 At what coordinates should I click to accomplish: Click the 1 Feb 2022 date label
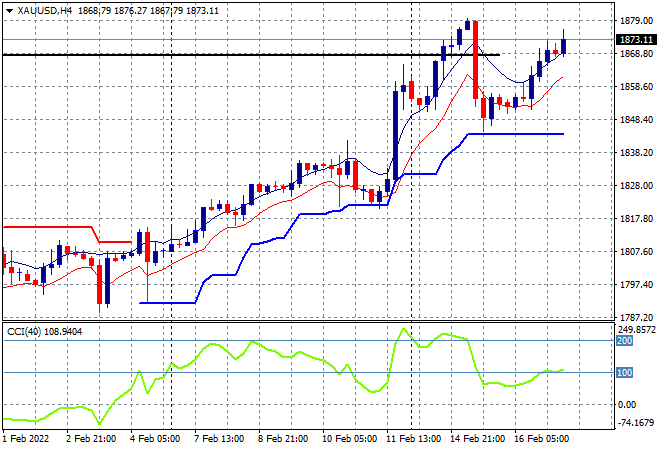26,439
